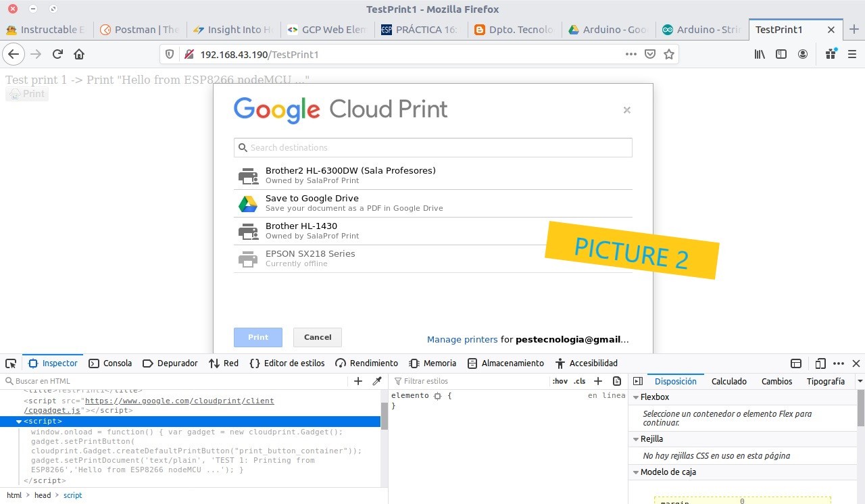Image resolution: width=865 pixels, height=504 pixels.
Task: Switch to GCP Web Elem browser tab
Action: (x=327, y=30)
